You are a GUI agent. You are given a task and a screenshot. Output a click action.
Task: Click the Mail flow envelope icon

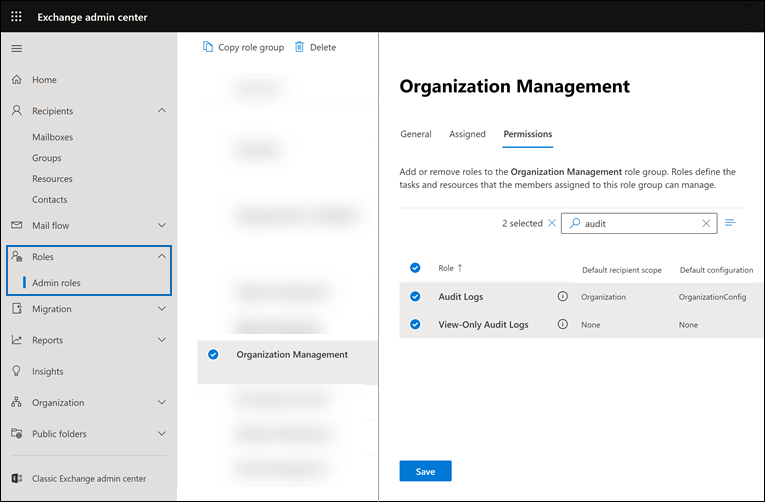[17, 225]
